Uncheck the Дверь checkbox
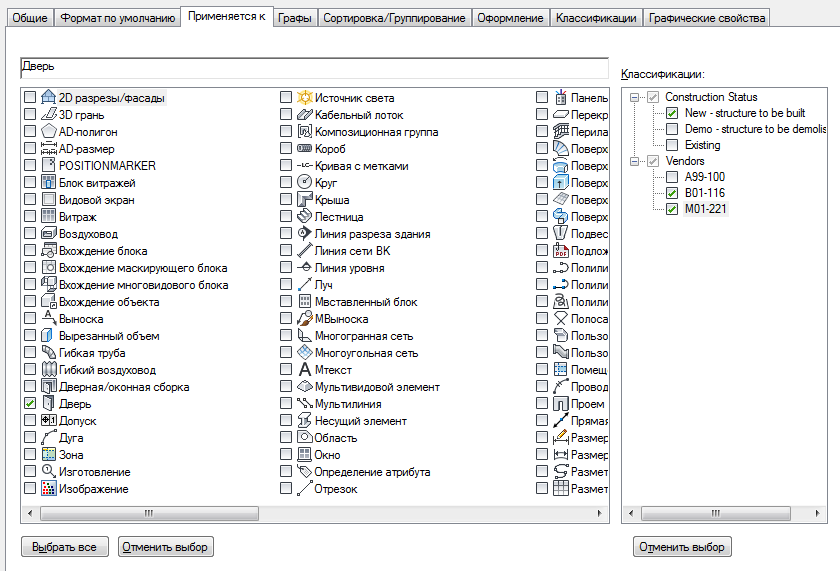This screenshot has height=571, width=840. [x=30, y=403]
